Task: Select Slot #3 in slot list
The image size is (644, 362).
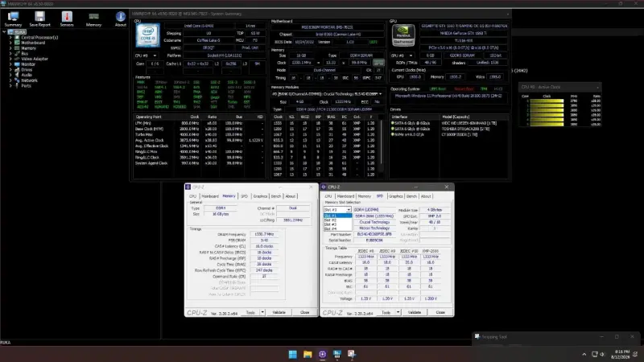Action: 337,224
